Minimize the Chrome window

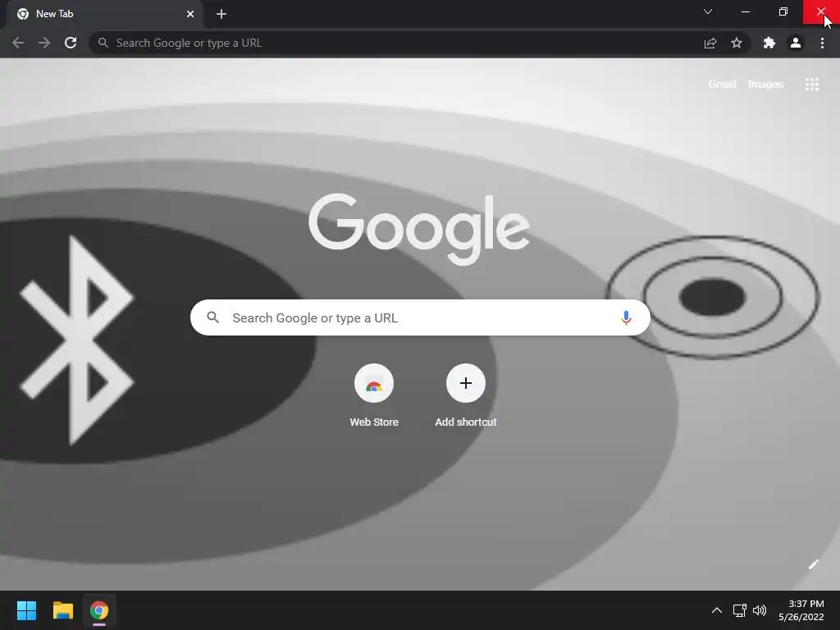745,11
